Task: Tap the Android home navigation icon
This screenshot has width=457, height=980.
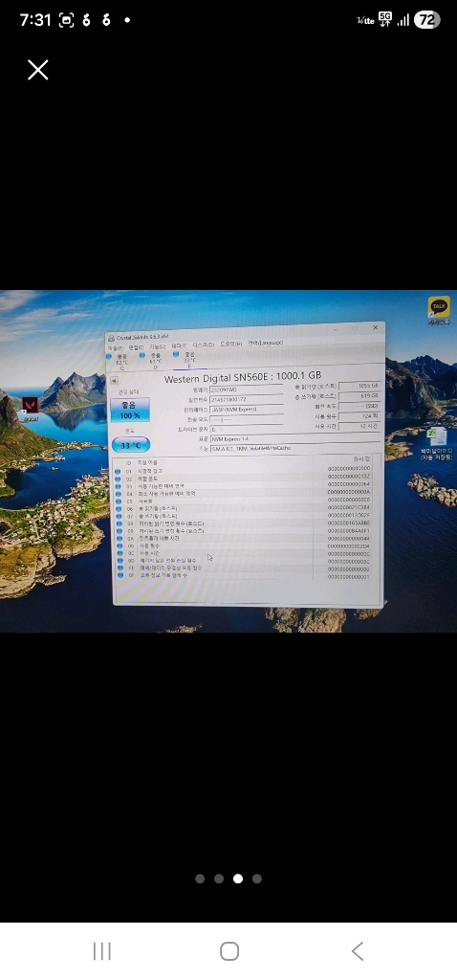Action: coord(229,951)
